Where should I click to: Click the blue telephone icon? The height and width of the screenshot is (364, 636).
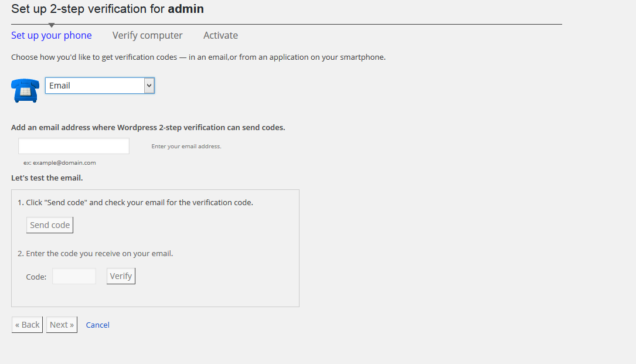click(25, 90)
